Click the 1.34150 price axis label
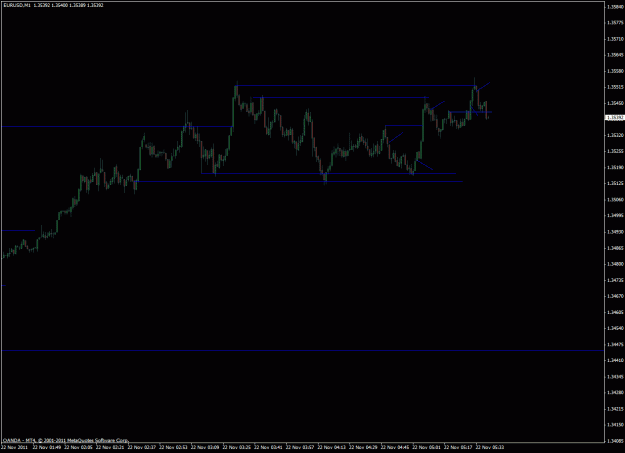625x453 pixels. [x=615, y=425]
